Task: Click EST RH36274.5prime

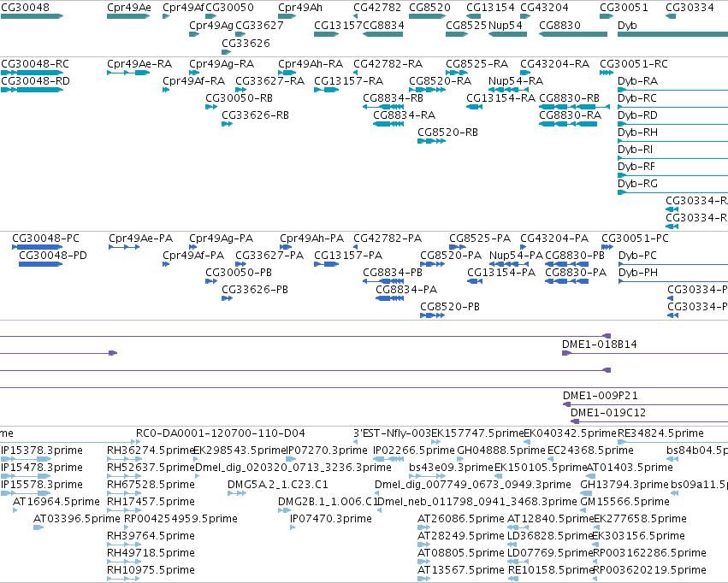Action: point(151,450)
